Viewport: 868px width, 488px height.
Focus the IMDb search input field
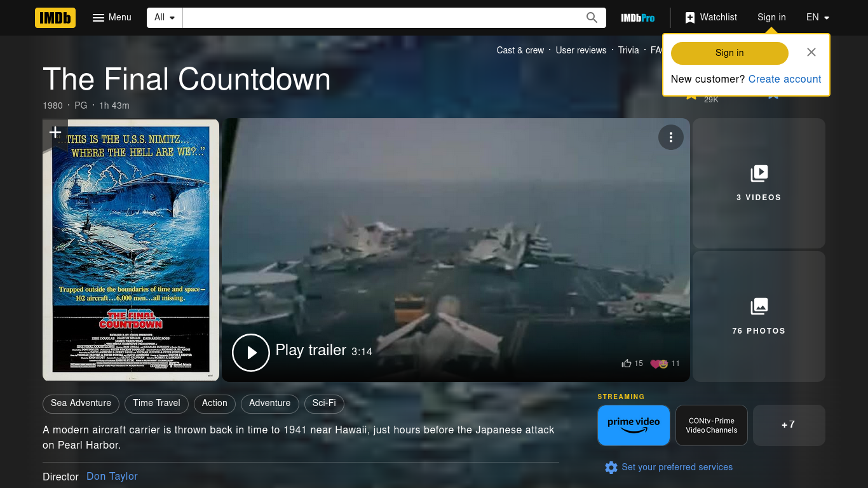coord(381,18)
